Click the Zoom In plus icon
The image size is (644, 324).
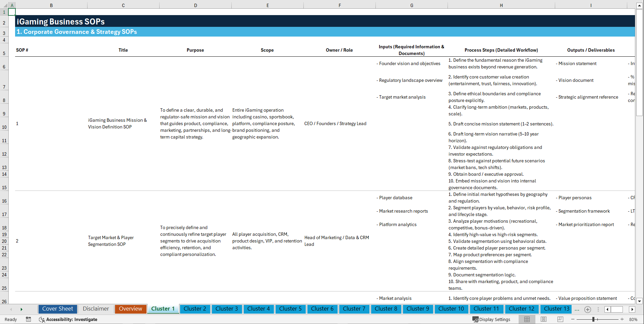623,319
